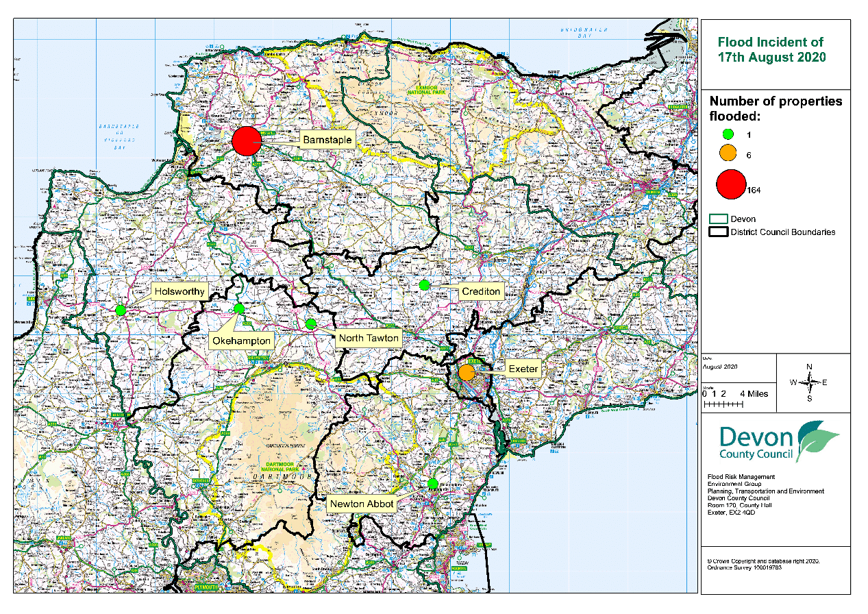Click the green flood dot near Crediton
This screenshot has height=614, width=868.
click(x=423, y=284)
